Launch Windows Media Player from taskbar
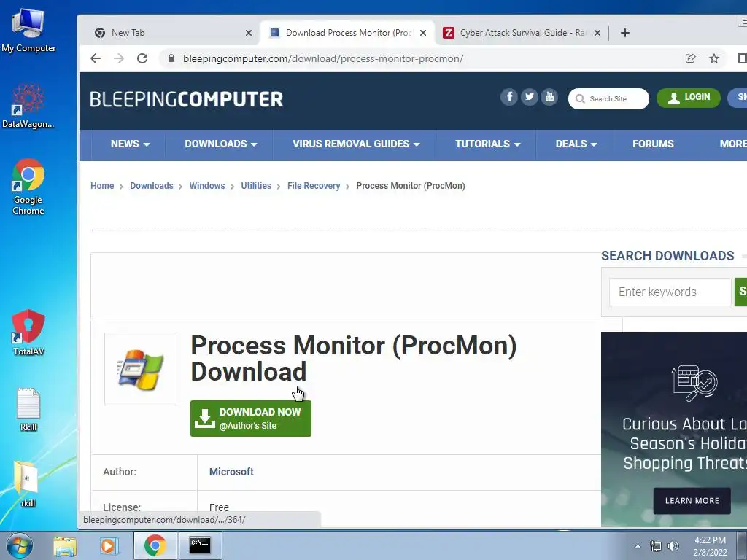Image resolution: width=747 pixels, height=560 pixels. click(108, 545)
